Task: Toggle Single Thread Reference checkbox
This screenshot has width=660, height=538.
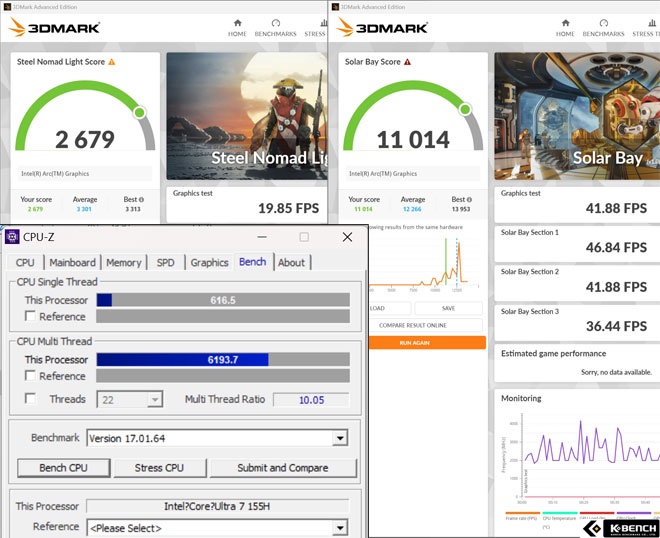Action: coord(30,316)
